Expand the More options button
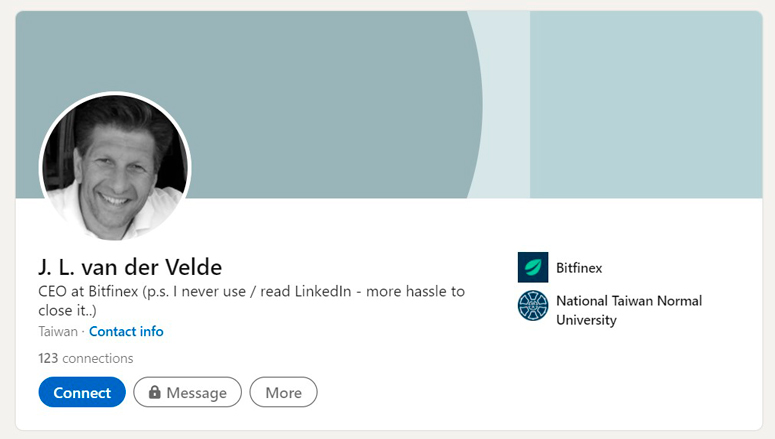 click(283, 393)
